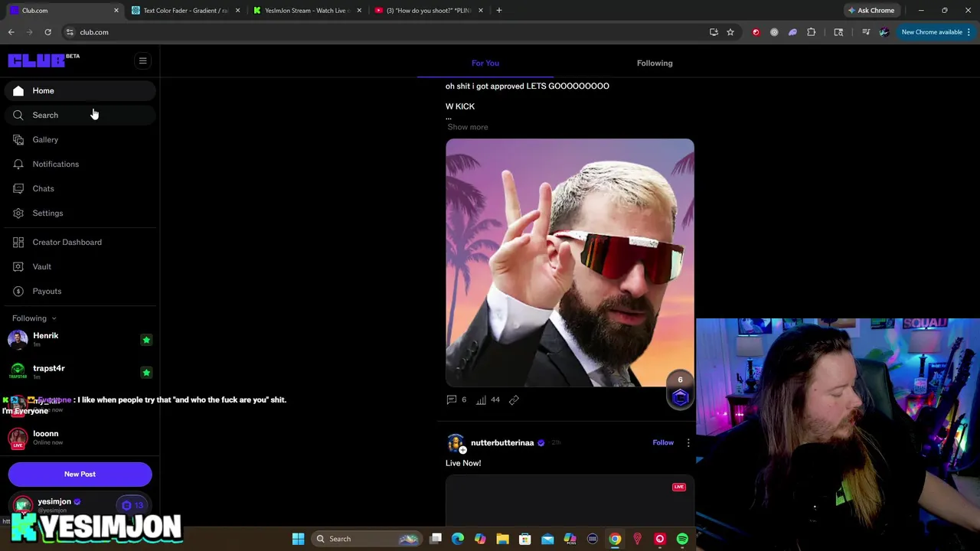This screenshot has height=551, width=980.
Task: View the post's 44 views stats
Action: point(488,399)
